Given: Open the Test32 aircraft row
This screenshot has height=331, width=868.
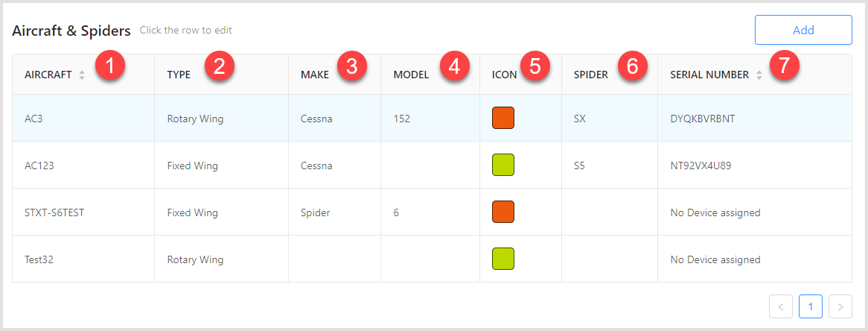Looking at the screenshot, I should (432, 259).
